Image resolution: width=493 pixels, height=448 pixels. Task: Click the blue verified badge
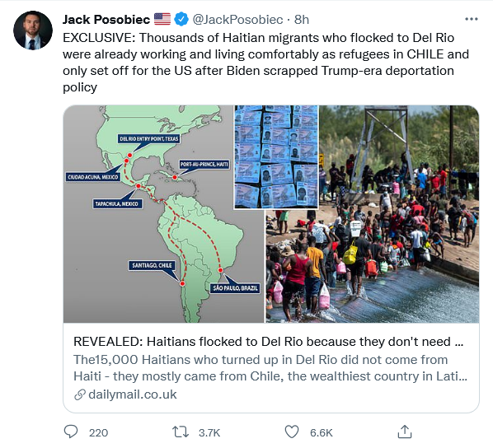[181, 19]
